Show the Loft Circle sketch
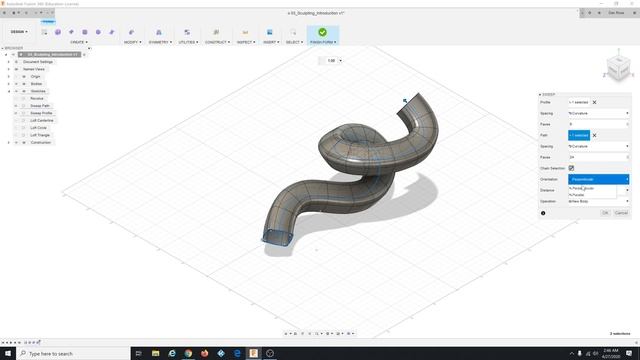This screenshot has width=640, height=360. (x=16, y=128)
